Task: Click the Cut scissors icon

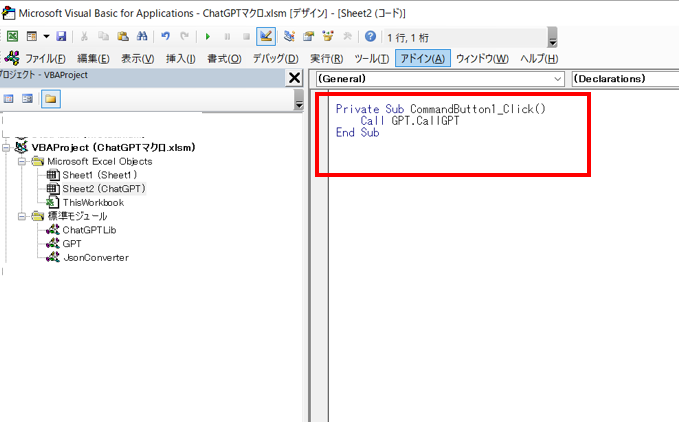Action: coord(84,36)
